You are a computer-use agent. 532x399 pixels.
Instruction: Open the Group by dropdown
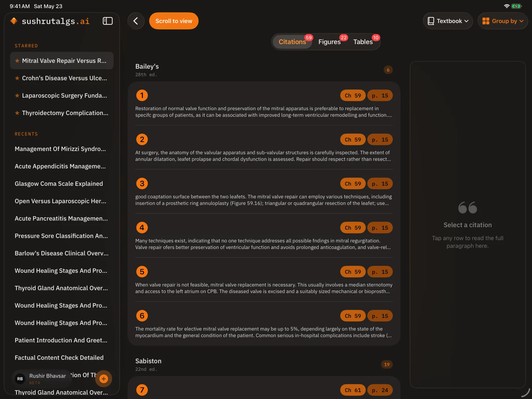(x=503, y=21)
